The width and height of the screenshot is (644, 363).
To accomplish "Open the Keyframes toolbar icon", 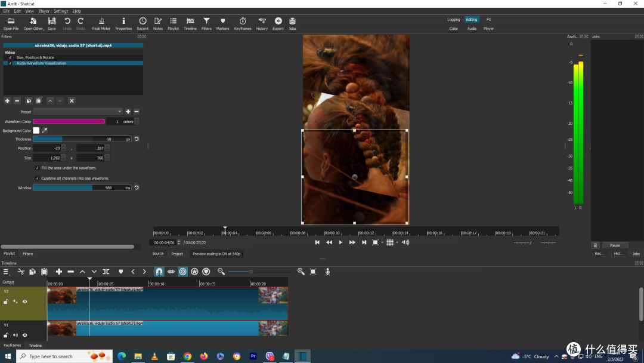I will (x=242, y=23).
